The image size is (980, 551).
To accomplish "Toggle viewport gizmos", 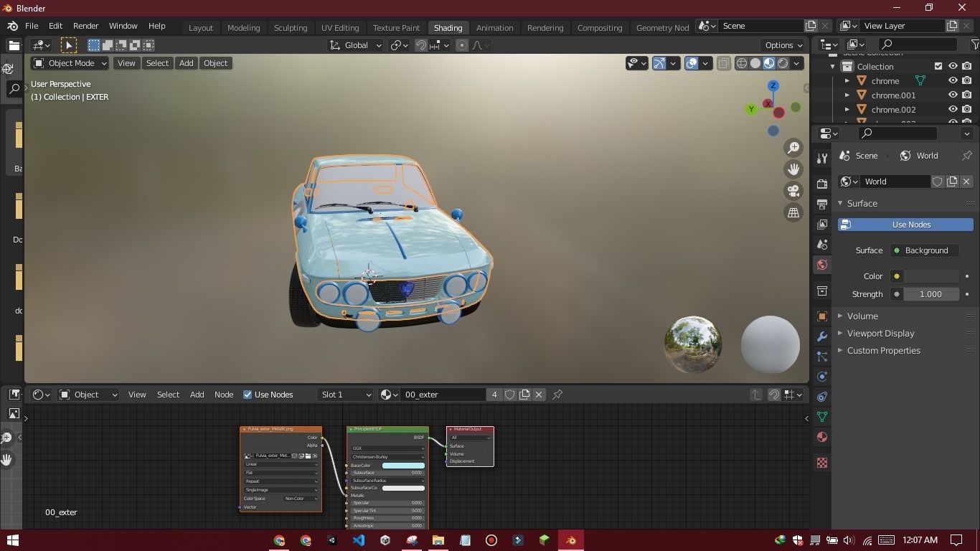I will [659, 63].
